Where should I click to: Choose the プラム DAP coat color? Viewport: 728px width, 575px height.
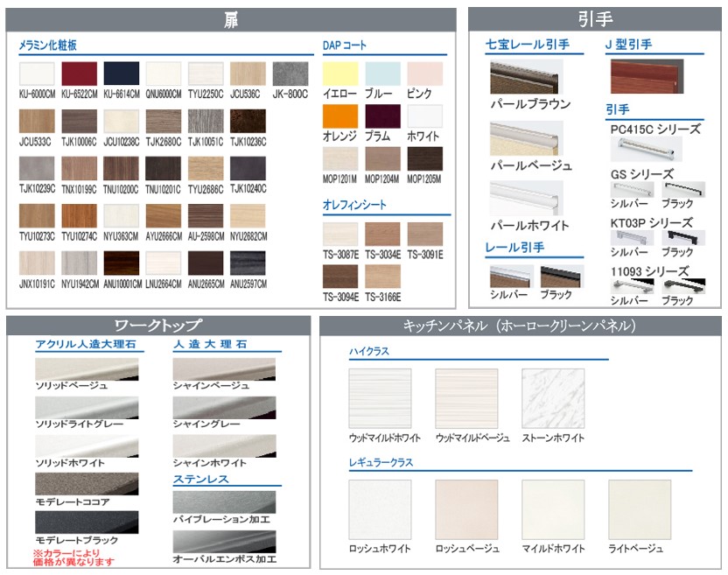(382, 116)
